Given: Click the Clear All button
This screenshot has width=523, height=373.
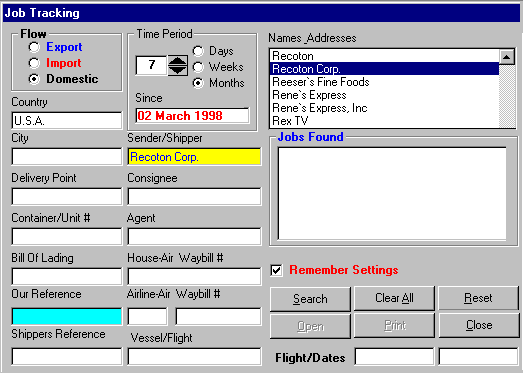Looking at the screenshot, I should tap(394, 298).
